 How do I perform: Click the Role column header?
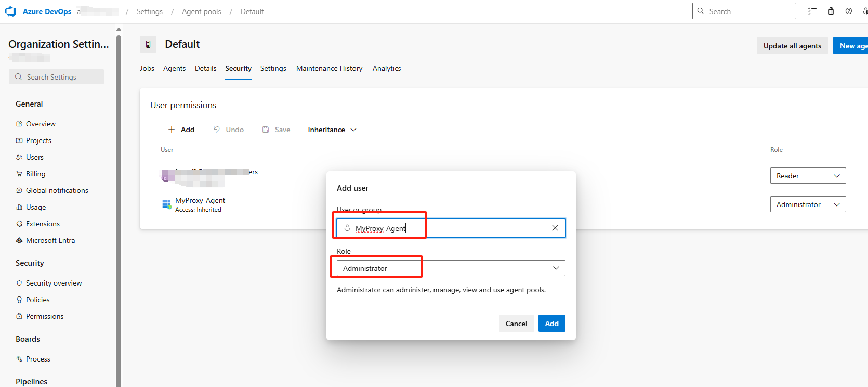point(776,150)
